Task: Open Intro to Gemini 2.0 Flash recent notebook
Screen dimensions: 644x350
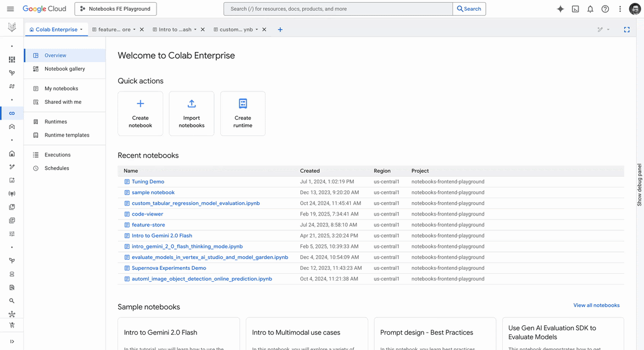Action: click(162, 235)
